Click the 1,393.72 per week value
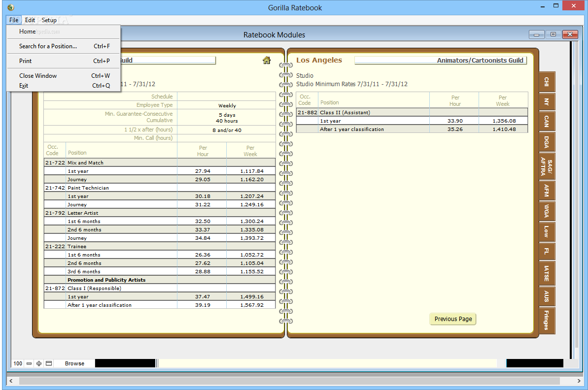This screenshot has width=588, height=390. [x=252, y=238]
